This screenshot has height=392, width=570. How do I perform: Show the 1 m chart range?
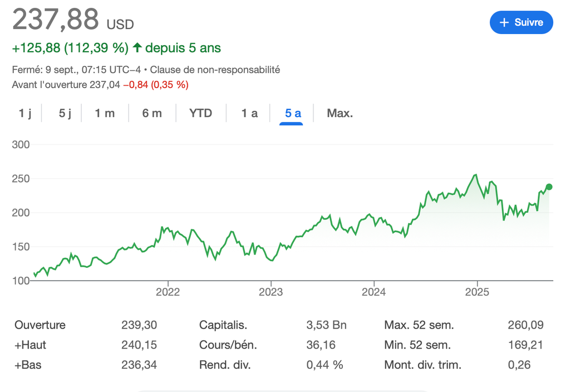click(105, 113)
